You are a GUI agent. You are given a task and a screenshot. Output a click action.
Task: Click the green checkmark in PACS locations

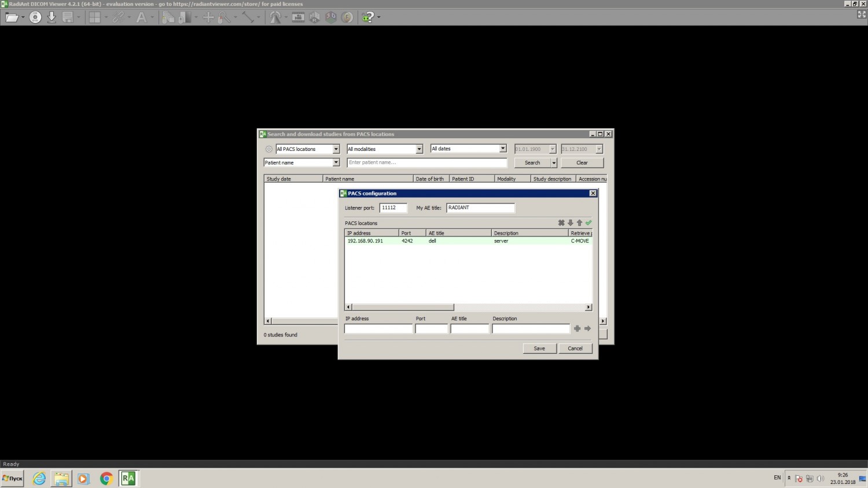pos(589,223)
